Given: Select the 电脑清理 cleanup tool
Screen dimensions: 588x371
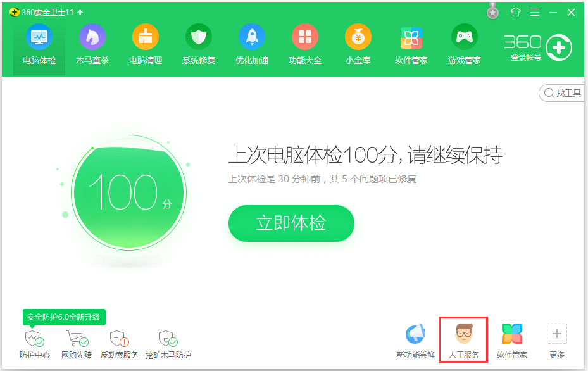Looking at the screenshot, I should pyautogui.click(x=145, y=43).
